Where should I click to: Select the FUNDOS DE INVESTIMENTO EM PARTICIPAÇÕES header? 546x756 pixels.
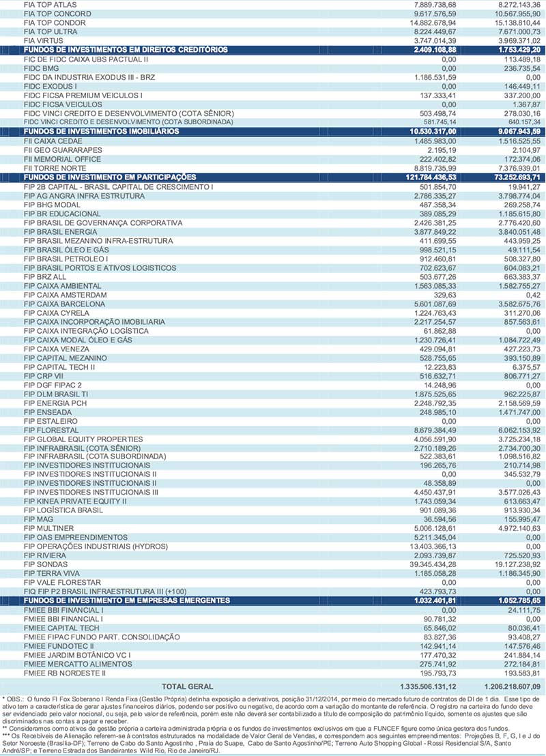point(110,177)
